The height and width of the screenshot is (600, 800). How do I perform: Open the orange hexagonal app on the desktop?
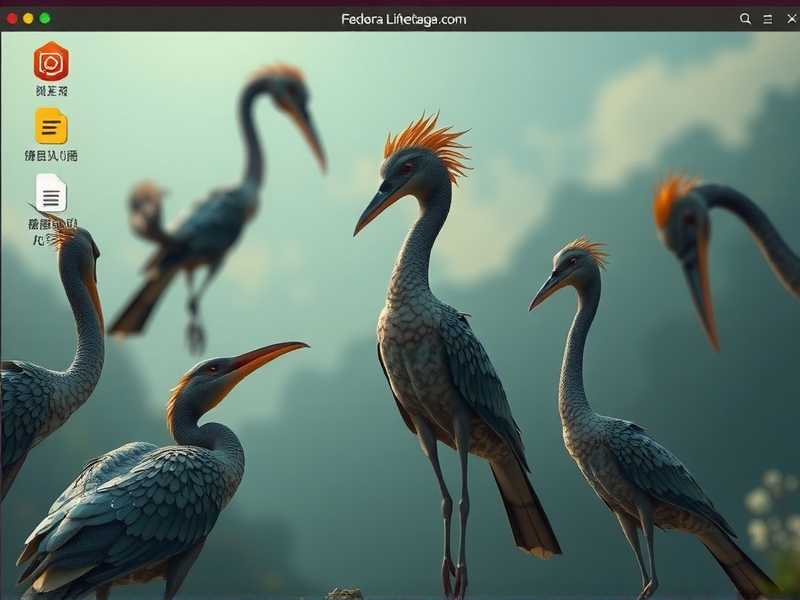coord(52,63)
